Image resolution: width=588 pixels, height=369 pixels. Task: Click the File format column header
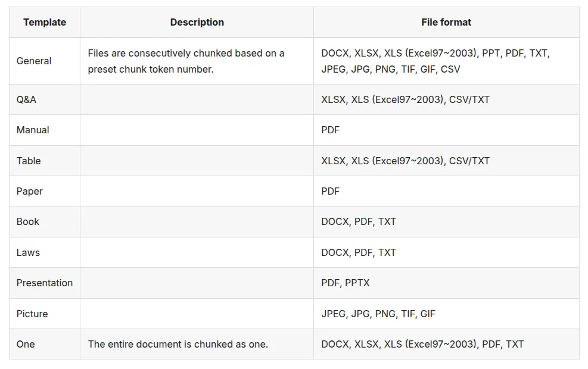tap(446, 22)
